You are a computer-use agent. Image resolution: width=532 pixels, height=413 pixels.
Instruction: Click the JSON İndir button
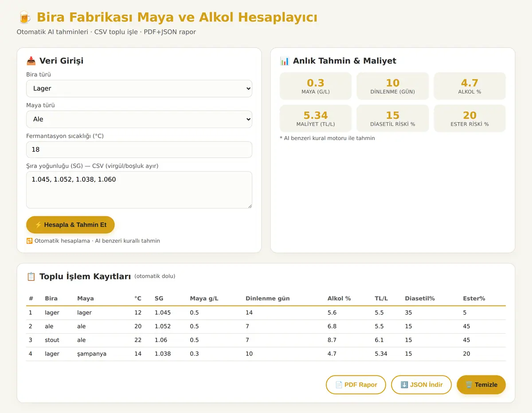coord(421,385)
